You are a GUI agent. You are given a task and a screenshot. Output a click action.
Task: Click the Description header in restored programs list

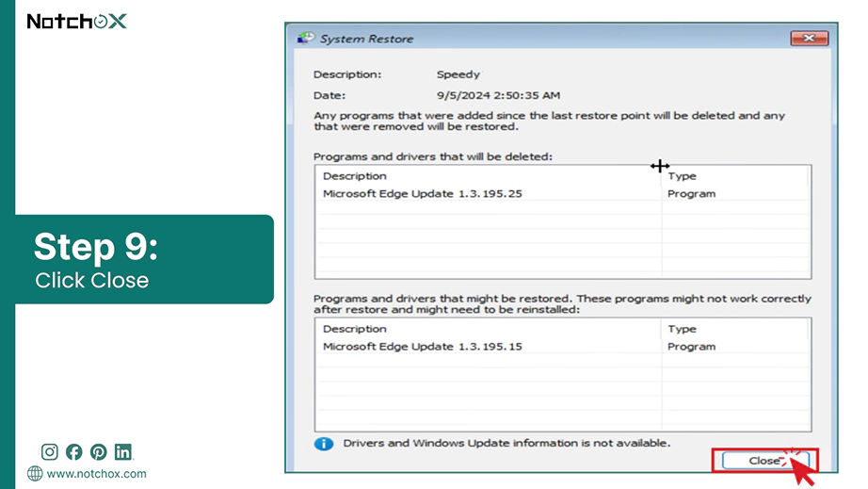point(355,329)
